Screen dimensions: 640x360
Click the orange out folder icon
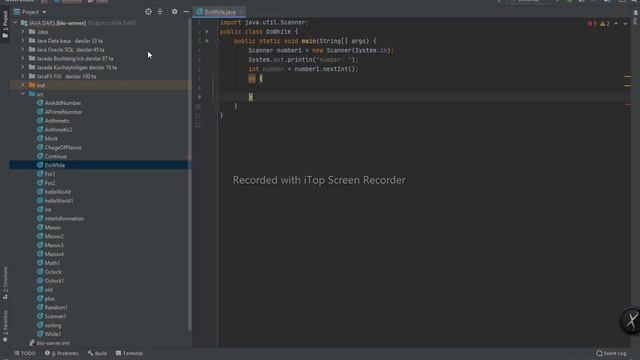[32, 85]
